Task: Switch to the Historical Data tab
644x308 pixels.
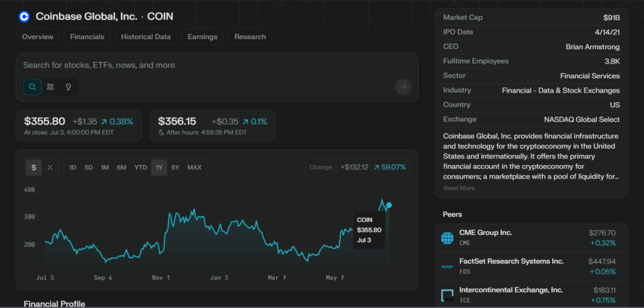Action: click(145, 37)
